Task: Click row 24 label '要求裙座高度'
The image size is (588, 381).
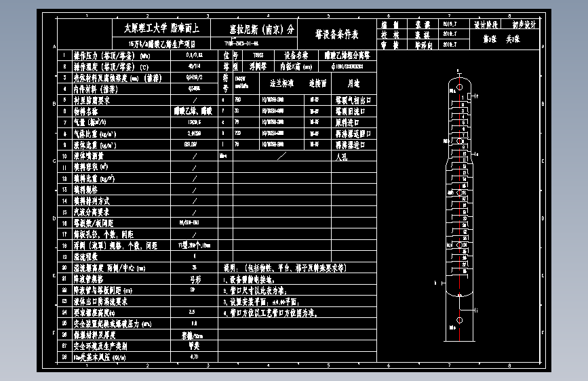Action: point(94,313)
